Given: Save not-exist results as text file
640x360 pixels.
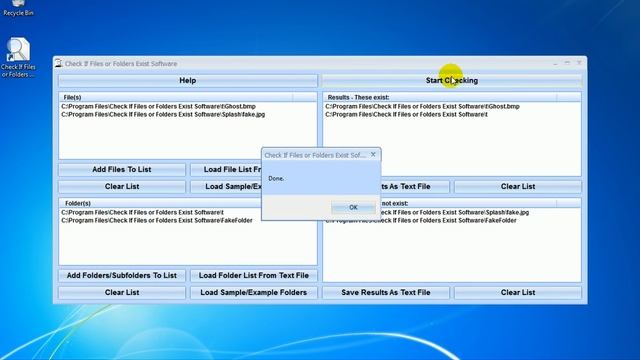Looking at the screenshot, I should point(386,293).
